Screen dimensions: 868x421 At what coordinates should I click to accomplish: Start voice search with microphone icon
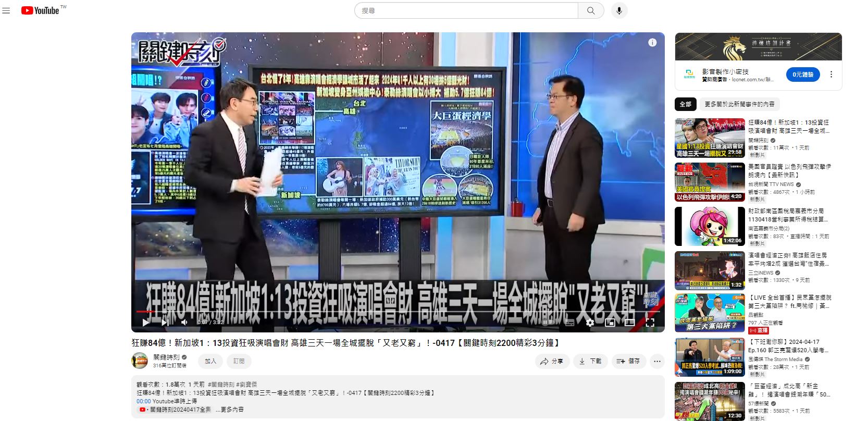619,10
